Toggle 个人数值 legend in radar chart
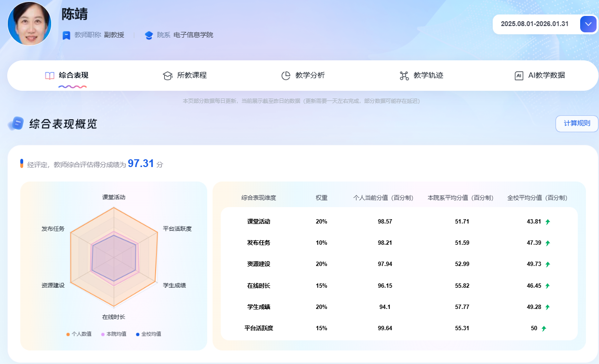599x364 pixels. (79, 334)
